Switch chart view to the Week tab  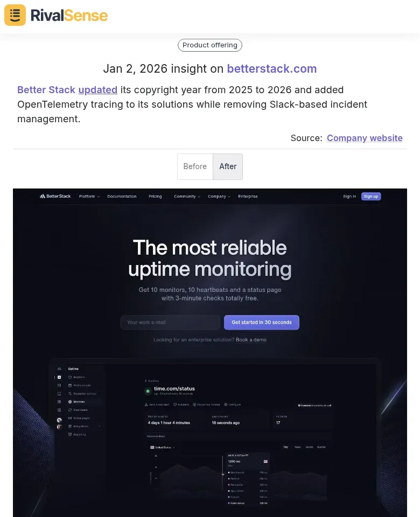[x=298, y=447]
